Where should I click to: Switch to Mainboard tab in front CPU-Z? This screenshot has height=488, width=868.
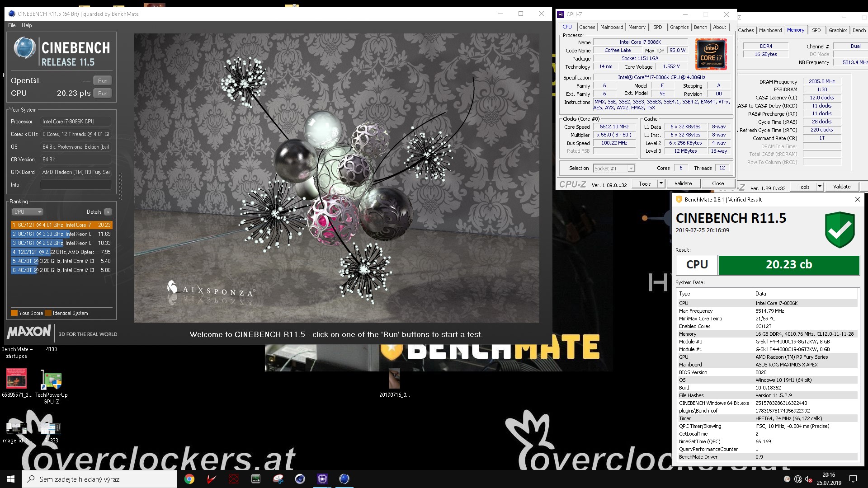click(612, 27)
